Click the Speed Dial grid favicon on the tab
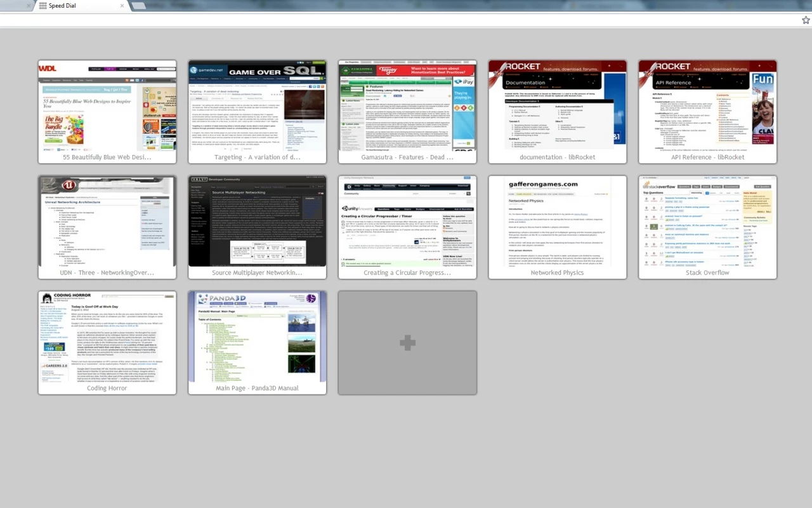 click(x=43, y=6)
